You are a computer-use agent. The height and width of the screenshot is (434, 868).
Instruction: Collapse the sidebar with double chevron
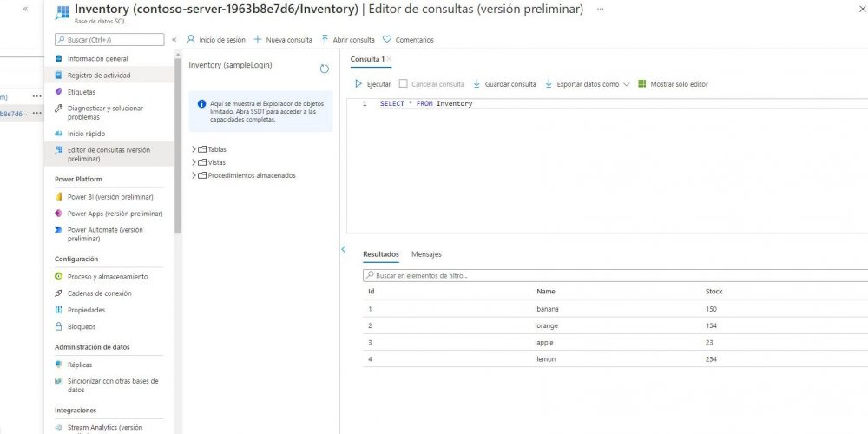click(x=174, y=40)
